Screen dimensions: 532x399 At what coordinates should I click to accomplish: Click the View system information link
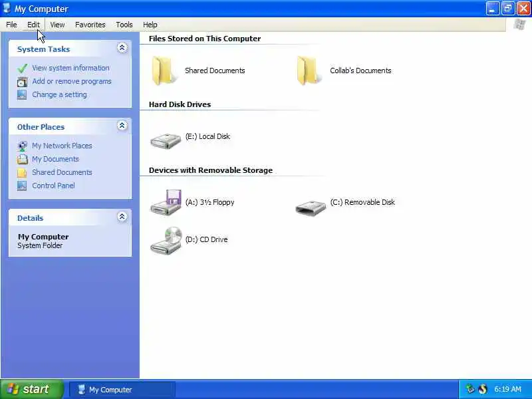click(70, 68)
